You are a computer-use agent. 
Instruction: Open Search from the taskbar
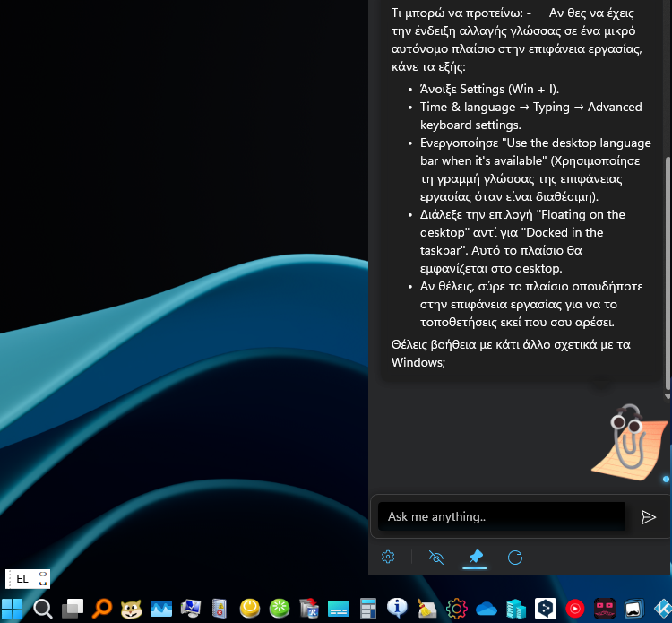[42, 609]
